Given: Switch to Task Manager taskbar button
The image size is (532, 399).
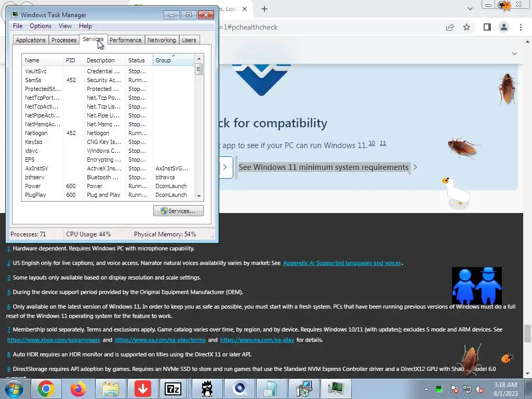Looking at the screenshot, I should pyautogui.click(x=336, y=389).
